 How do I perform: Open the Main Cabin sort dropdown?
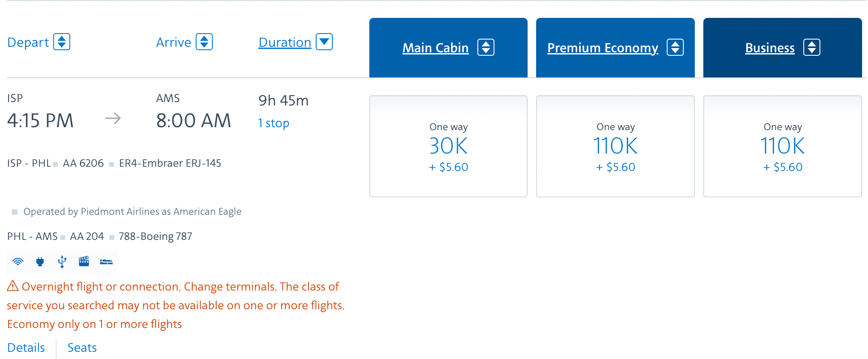point(485,47)
